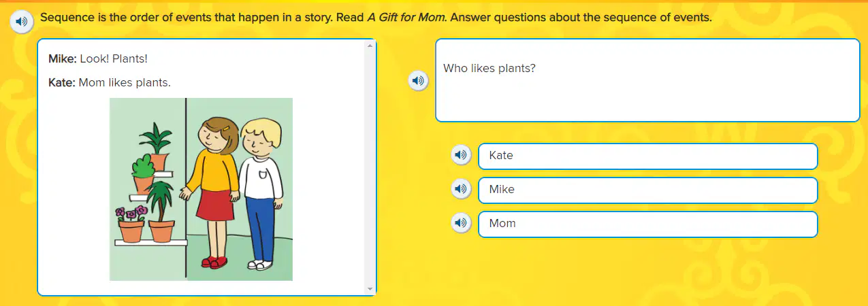The height and width of the screenshot is (306, 868).
Task: Play audio for the Mike answer
Action: [x=462, y=189]
